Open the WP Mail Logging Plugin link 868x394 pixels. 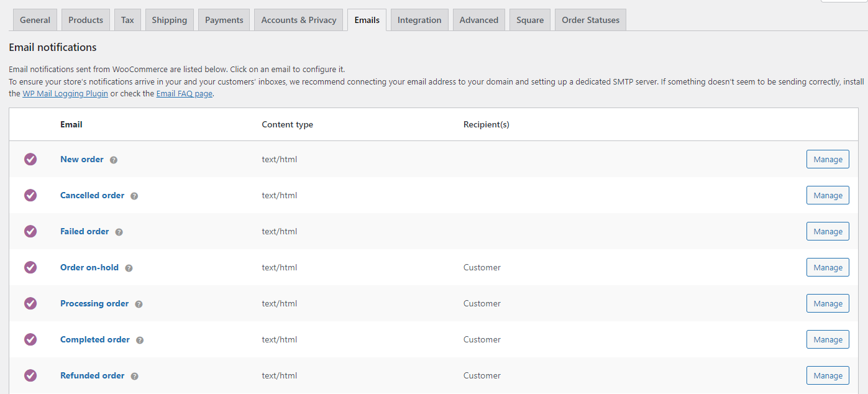pos(65,93)
